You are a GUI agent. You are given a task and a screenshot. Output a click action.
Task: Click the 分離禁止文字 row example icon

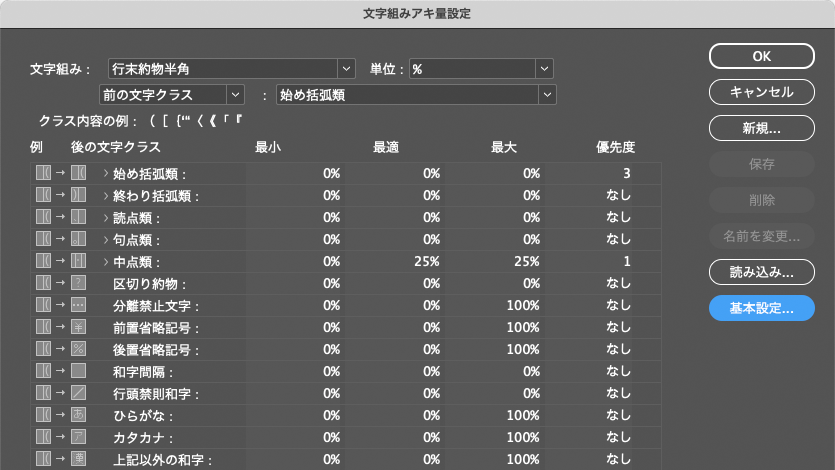pyautogui.click(x=79, y=305)
